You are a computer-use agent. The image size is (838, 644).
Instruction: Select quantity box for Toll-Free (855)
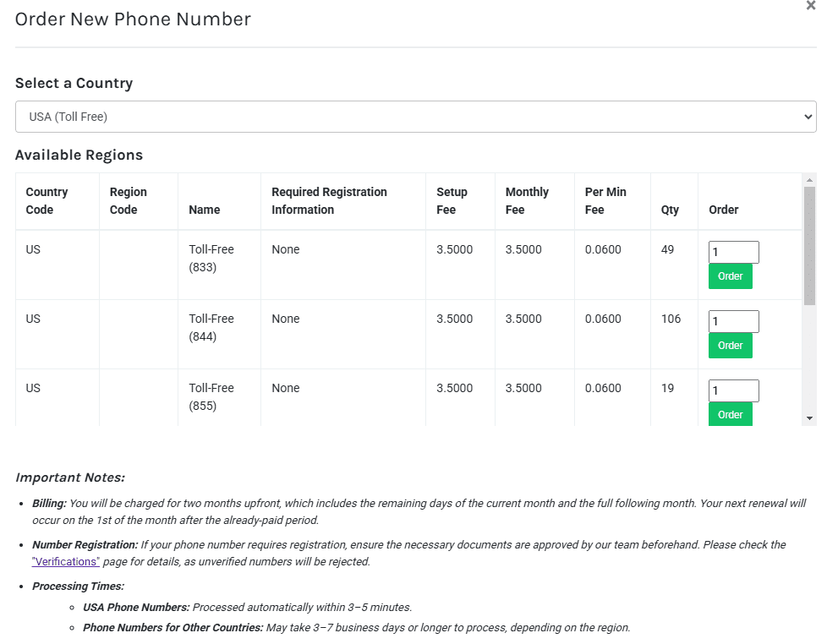(733, 390)
